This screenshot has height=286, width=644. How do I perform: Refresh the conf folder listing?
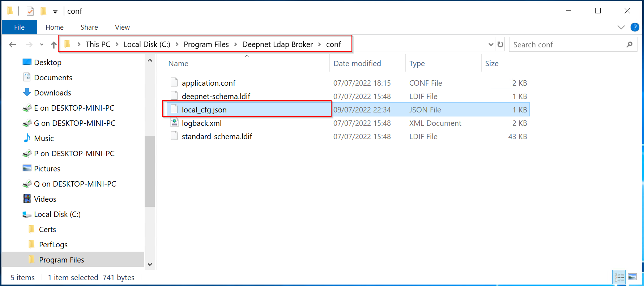point(500,44)
